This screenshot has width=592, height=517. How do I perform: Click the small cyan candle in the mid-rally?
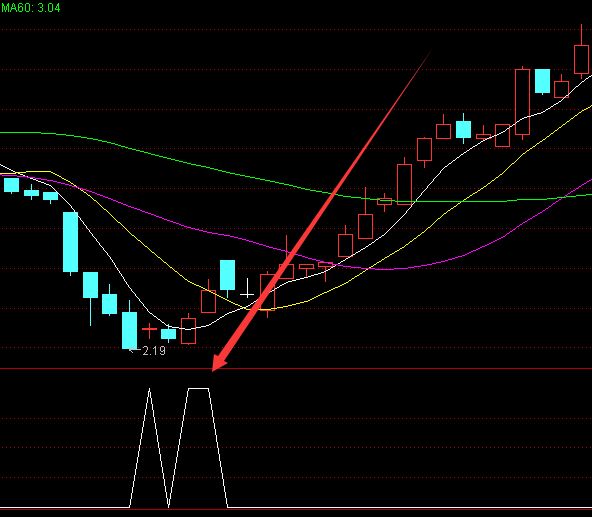pyautogui.click(x=463, y=129)
